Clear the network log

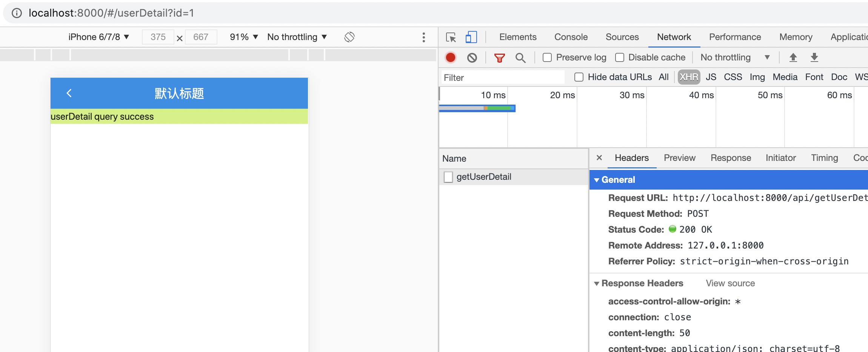click(x=472, y=57)
